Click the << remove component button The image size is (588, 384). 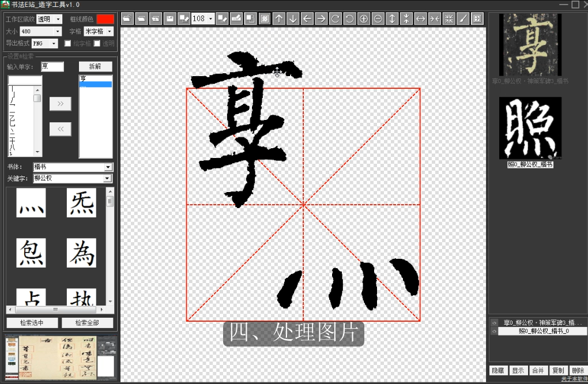point(61,129)
